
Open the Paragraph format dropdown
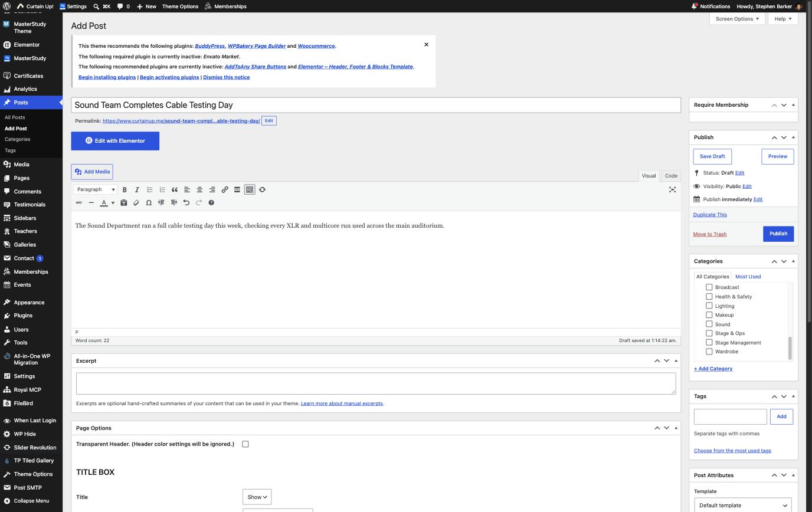96,190
